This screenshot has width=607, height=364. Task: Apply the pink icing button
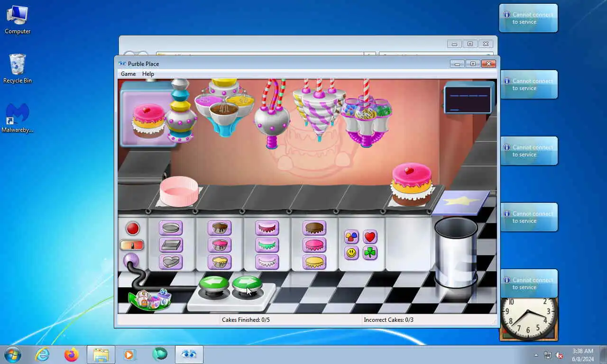coord(314,245)
